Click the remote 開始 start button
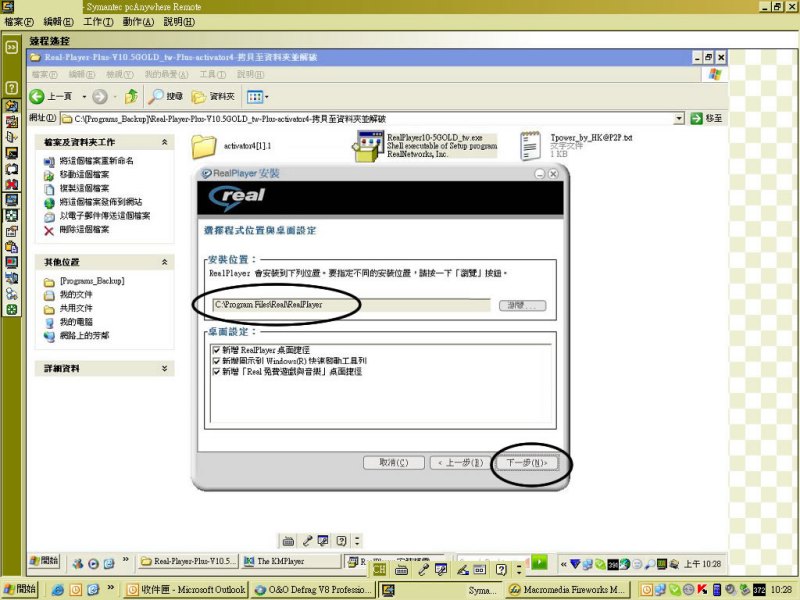The width and height of the screenshot is (800, 600). pos(44,561)
